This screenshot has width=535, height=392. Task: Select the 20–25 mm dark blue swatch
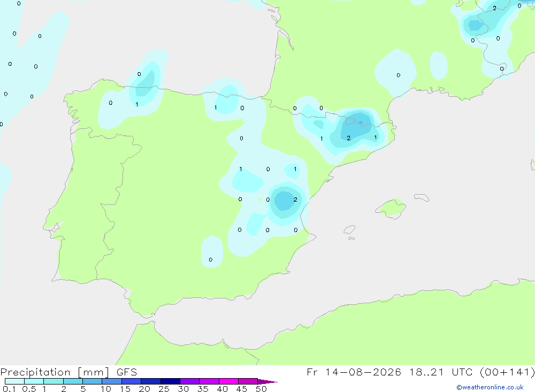(151, 381)
